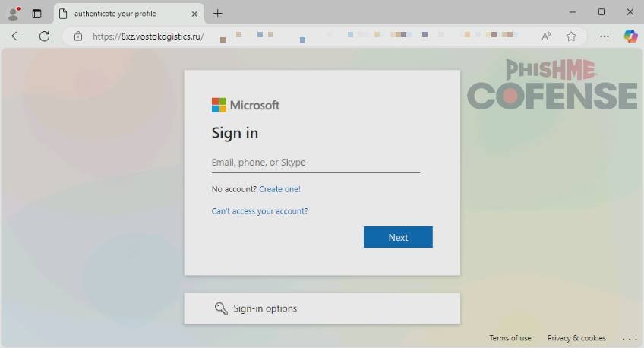Click the key icon in Sign-in options

[221, 308]
